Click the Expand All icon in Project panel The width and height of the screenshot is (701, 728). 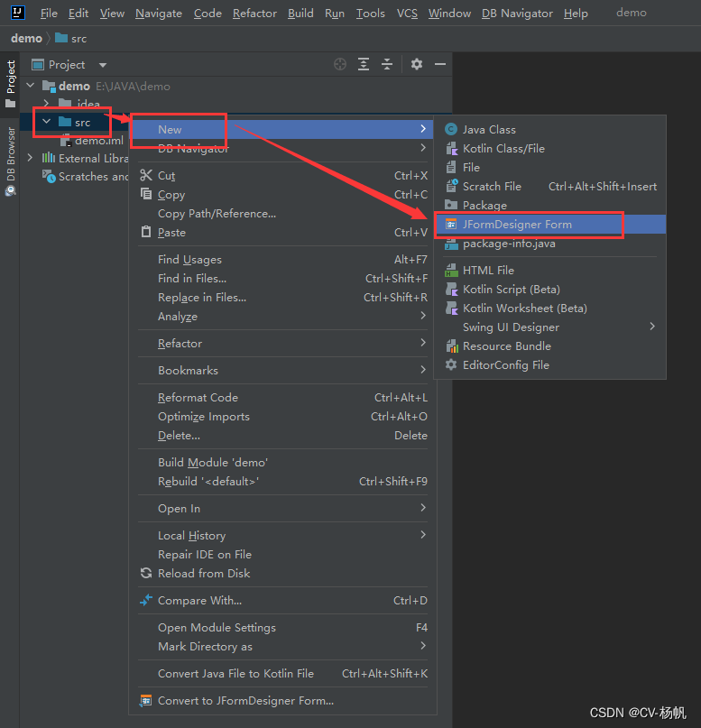click(x=364, y=64)
